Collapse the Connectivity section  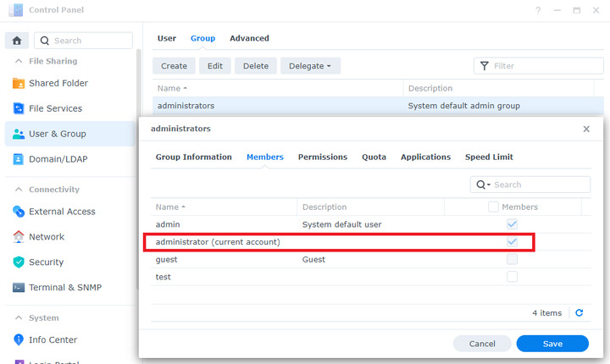[x=19, y=190]
